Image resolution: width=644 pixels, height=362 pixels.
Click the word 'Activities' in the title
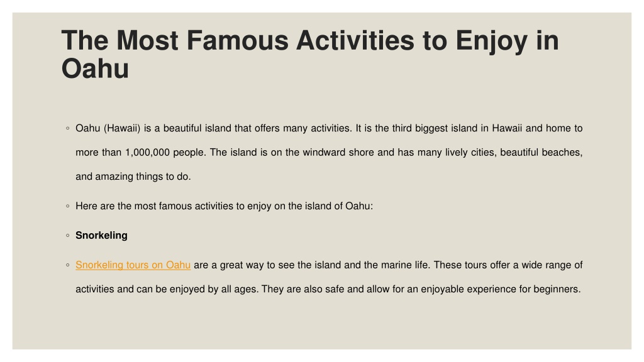point(355,41)
